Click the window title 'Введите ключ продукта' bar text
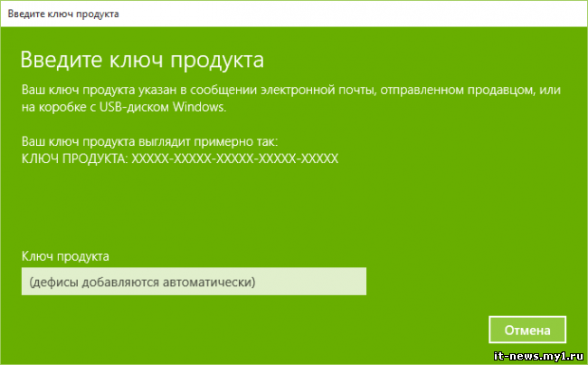Image resolution: width=588 pixels, height=365 pixels. coord(63,14)
